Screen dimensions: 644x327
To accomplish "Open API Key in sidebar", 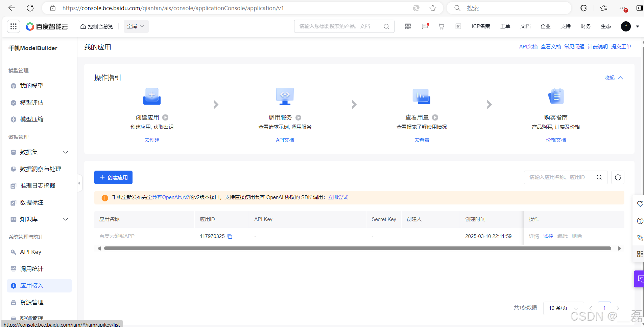I will click(x=30, y=252).
